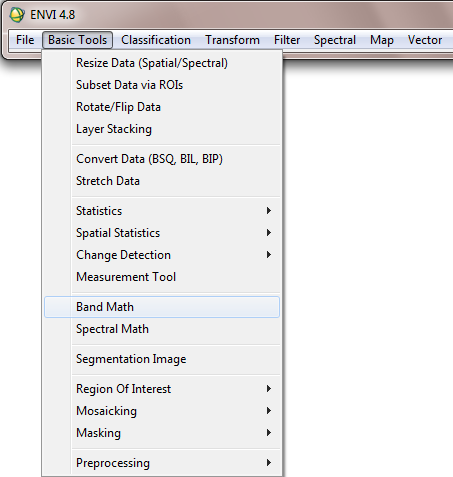Open the Map menu

click(382, 40)
